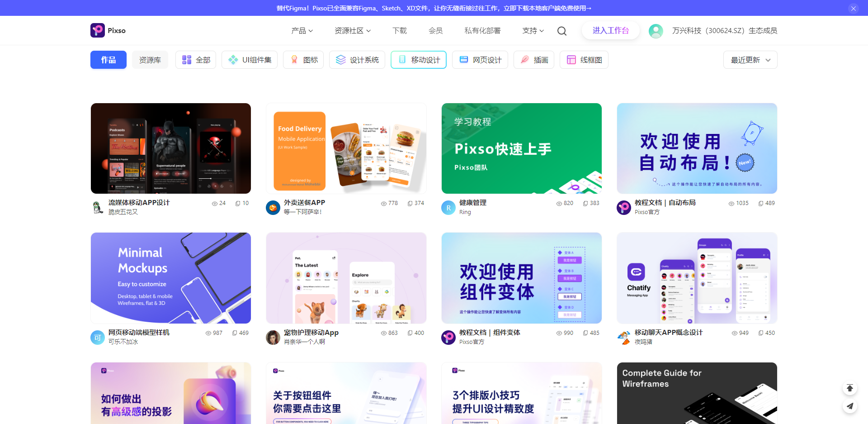Expand the 支持 menu

(533, 31)
